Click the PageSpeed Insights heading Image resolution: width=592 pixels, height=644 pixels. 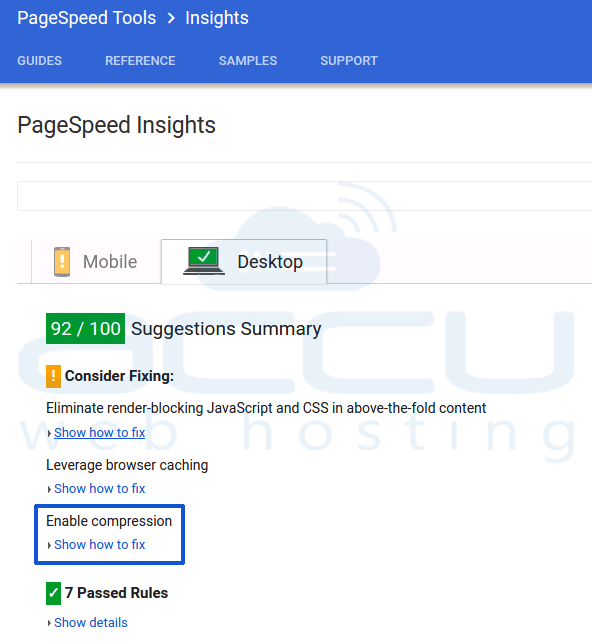pyautogui.click(x=116, y=125)
